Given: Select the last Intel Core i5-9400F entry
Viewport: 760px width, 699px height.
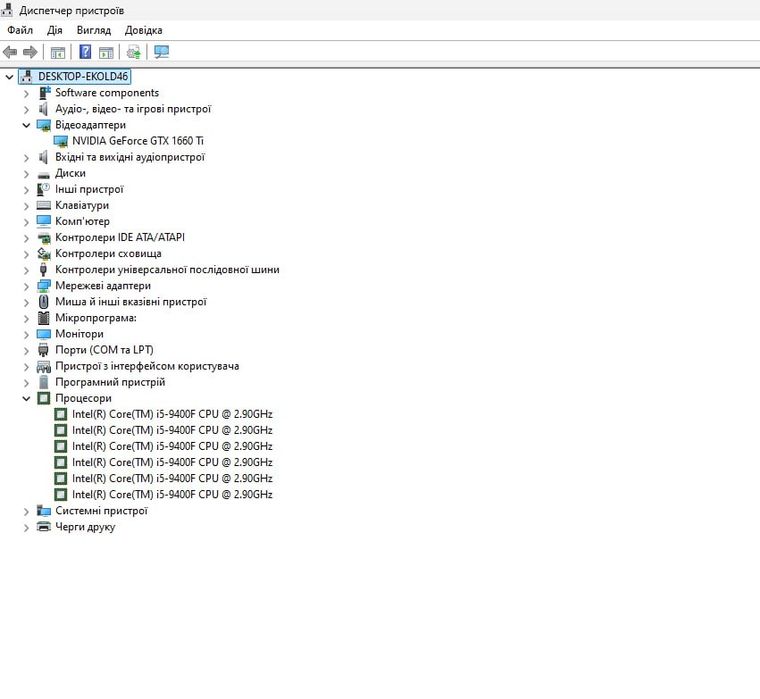Looking at the screenshot, I should click(x=172, y=494).
